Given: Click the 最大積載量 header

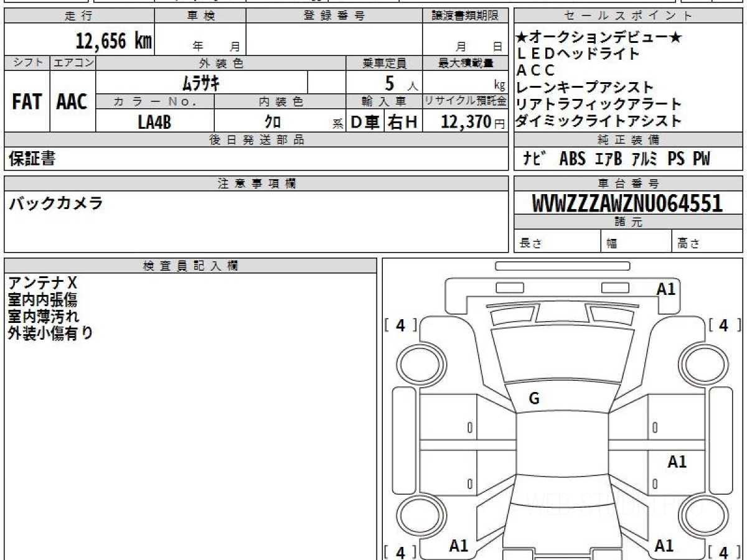Looking at the screenshot, I should (x=465, y=63).
